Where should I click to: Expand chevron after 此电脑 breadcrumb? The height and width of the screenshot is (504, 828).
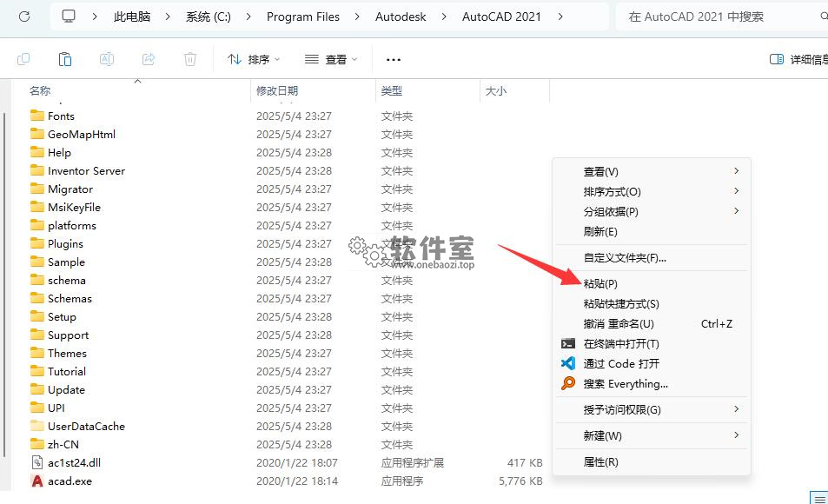click(168, 17)
